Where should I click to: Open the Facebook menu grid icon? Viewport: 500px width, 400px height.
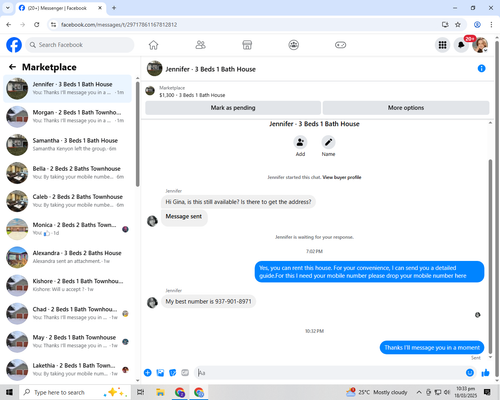click(442, 45)
